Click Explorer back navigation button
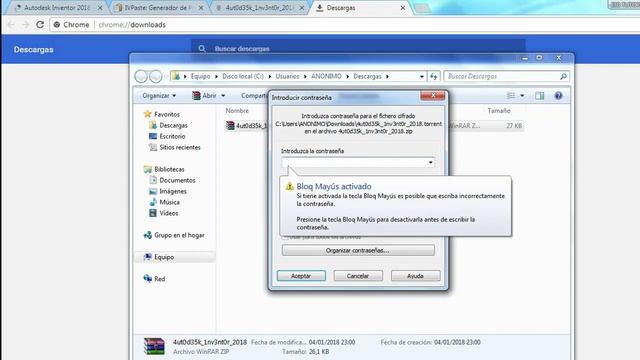This screenshot has height=360, width=640. (141, 76)
